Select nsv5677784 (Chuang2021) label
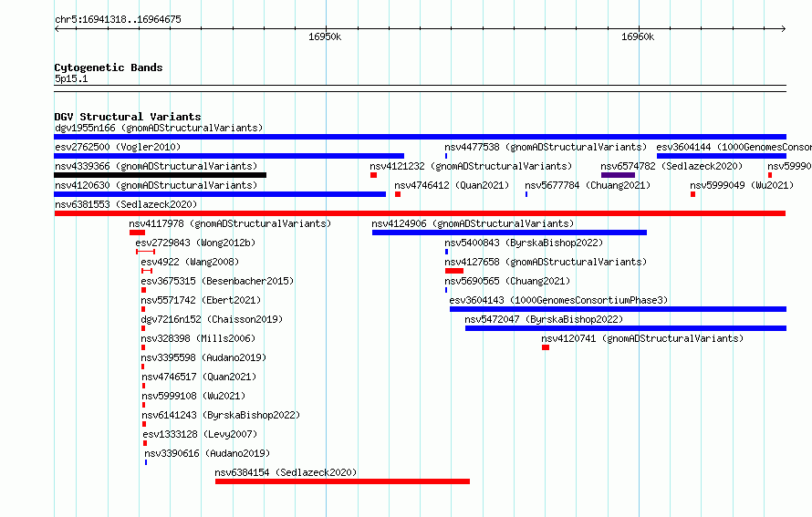812x517 pixels. (588, 185)
